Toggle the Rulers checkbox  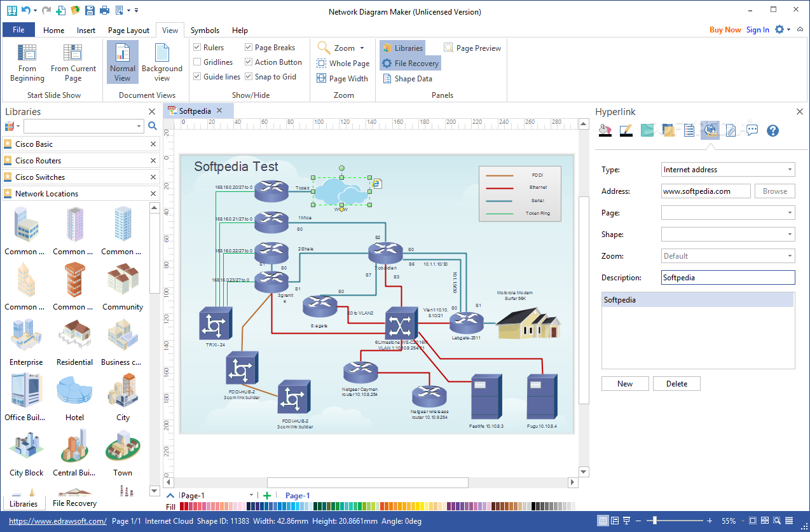[x=197, y=48]
